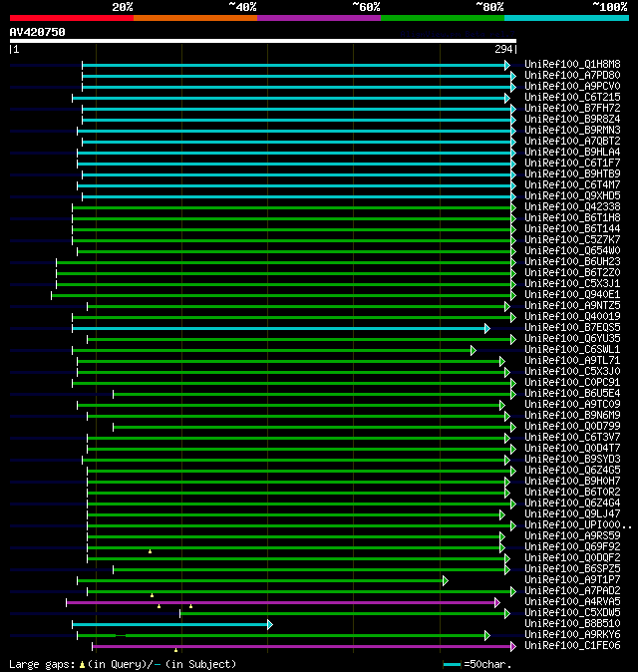Click the end arrowhead of A9T1P7 alignment
The image size is (638, 672).
click(x=446, y=580)
